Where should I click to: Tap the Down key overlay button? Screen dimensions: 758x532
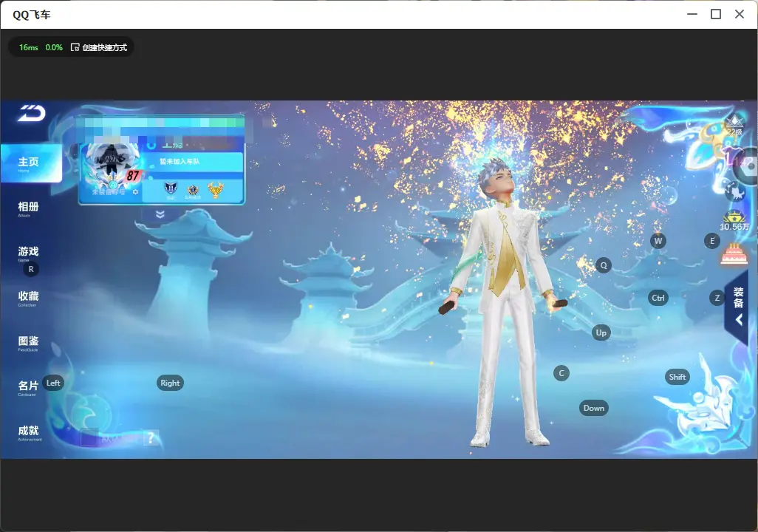tap(594, 408)
